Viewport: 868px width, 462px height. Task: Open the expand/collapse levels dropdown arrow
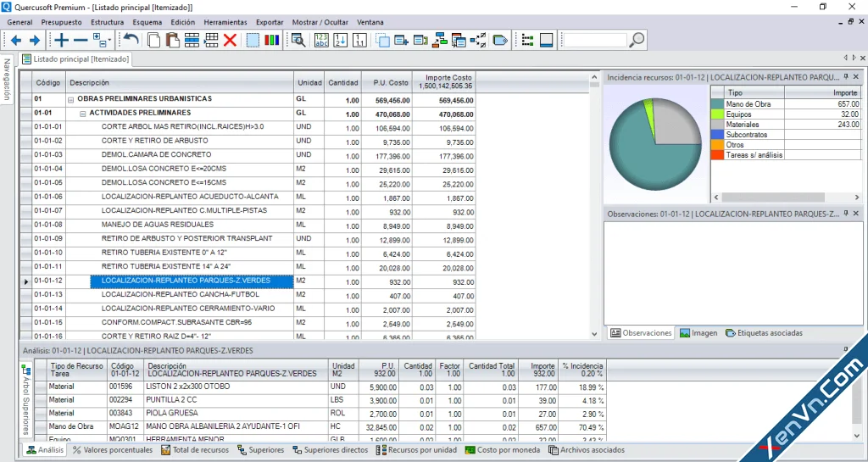[x=109, y=40]
